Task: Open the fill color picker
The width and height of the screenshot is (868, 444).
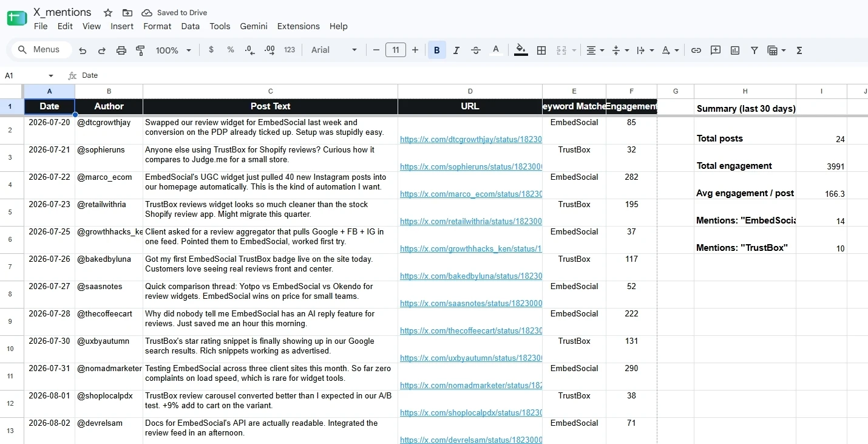Action: [x=521, y=50]
